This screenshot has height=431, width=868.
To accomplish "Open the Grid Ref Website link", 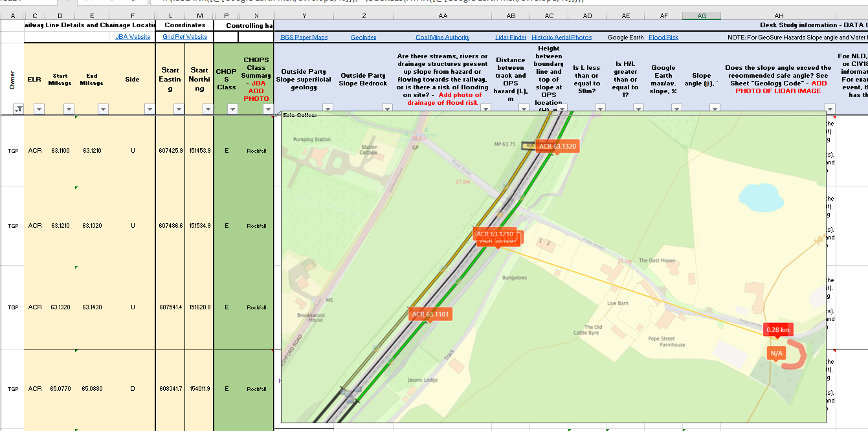I will tap(184, 37).
